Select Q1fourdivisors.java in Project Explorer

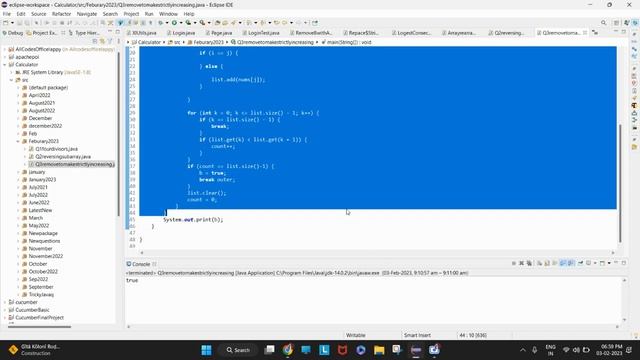[x=56, y=149]
